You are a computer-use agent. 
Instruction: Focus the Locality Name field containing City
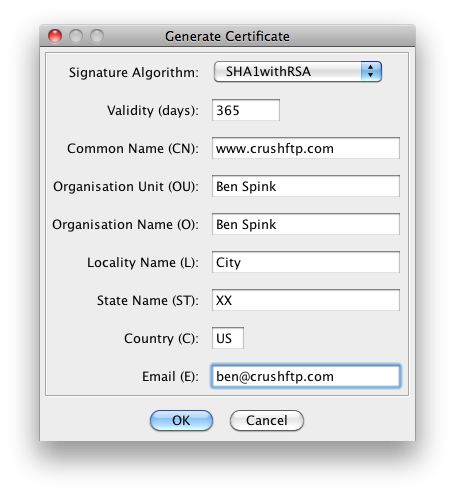(306, 262)
